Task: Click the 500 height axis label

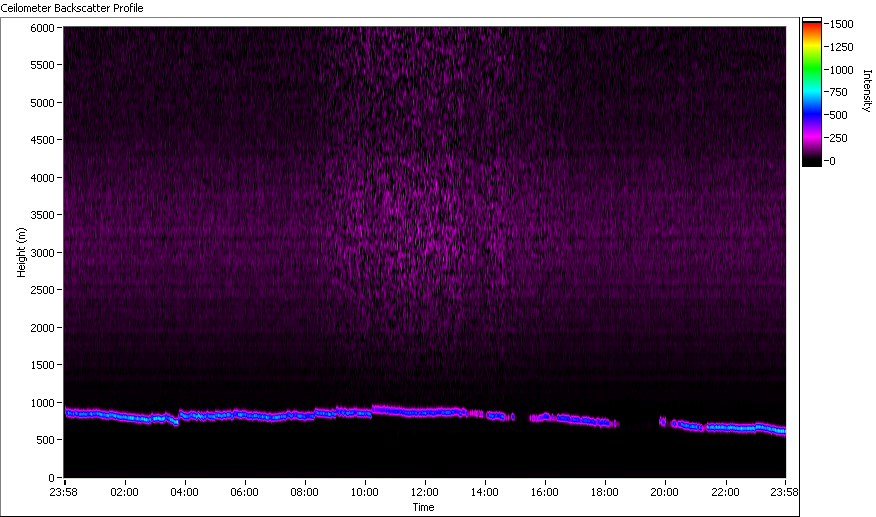Action: click(x=45, y=440)
